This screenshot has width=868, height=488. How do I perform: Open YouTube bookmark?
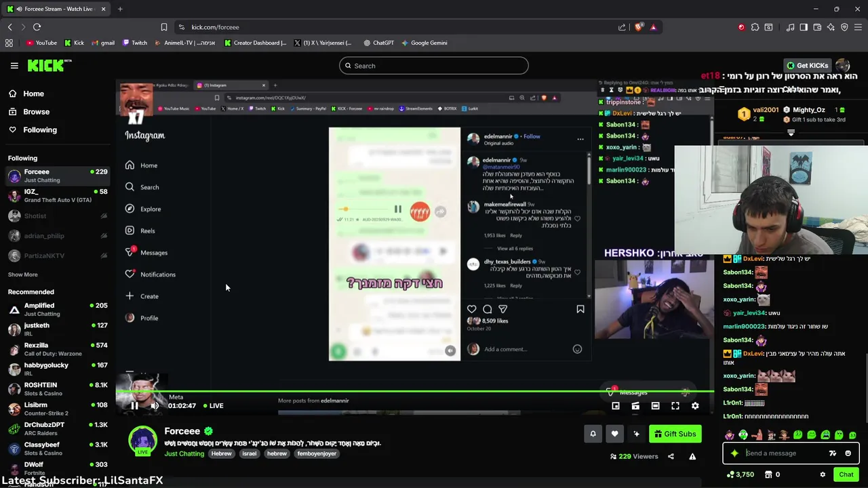pyautogui.click(x=41, y=43)
